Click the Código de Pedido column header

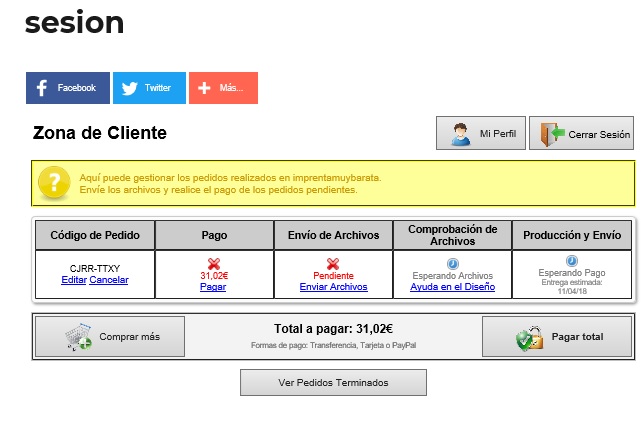(95, 235)
